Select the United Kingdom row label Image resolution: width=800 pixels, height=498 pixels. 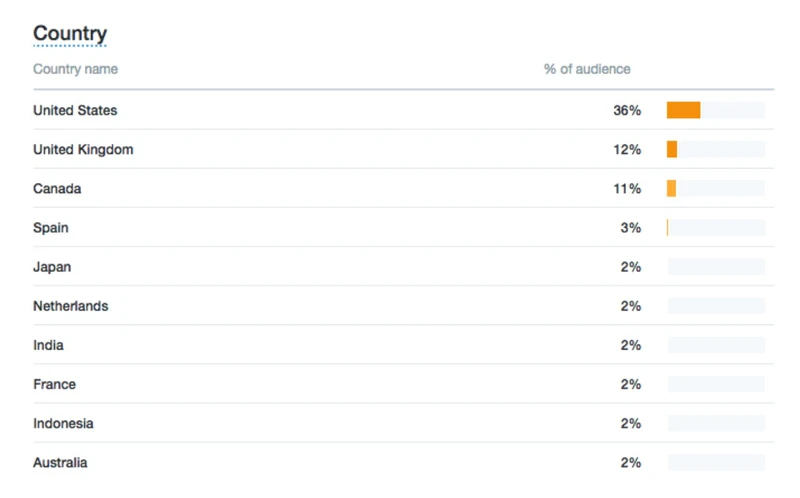(x=83, y=150)
